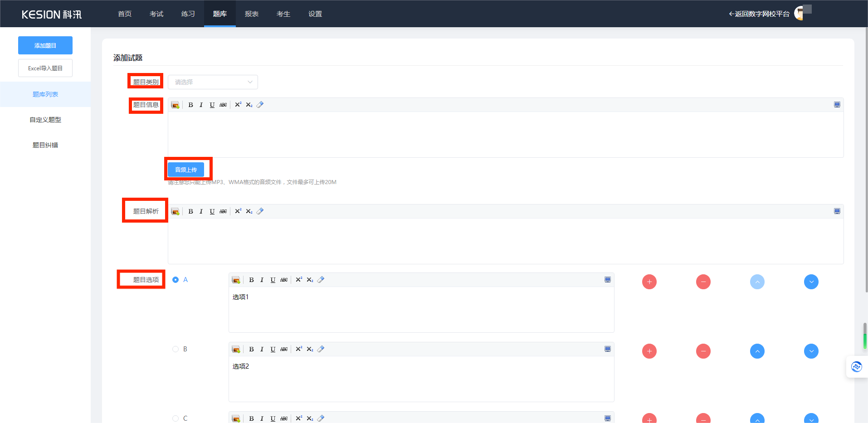Open 题库列表 in the sidebar
The width and height of the screenshot is (868, 423).
45,94
